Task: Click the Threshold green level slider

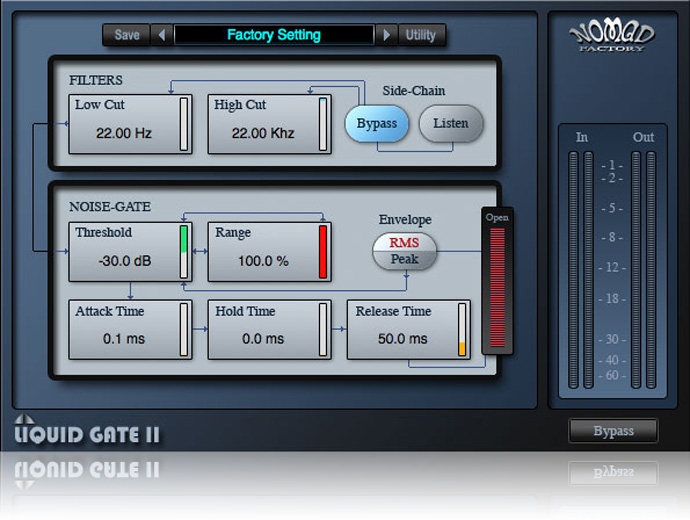Action: [184, 251]
